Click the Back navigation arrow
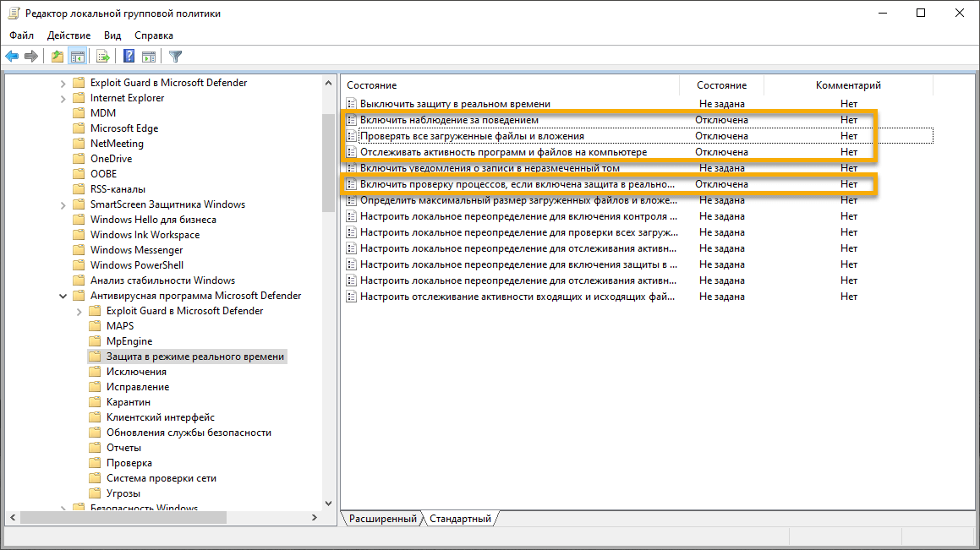The width and height of the screenshot is (980, 550). (12, 56)
